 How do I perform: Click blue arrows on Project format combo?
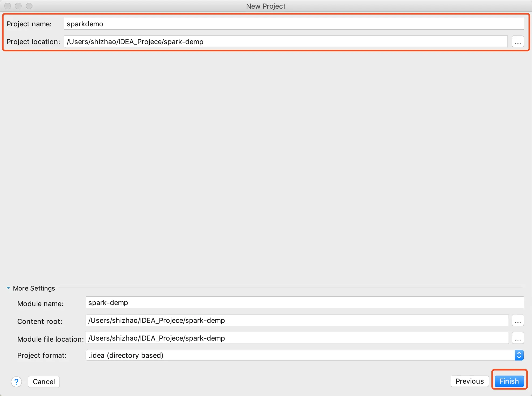pos(519,355)
